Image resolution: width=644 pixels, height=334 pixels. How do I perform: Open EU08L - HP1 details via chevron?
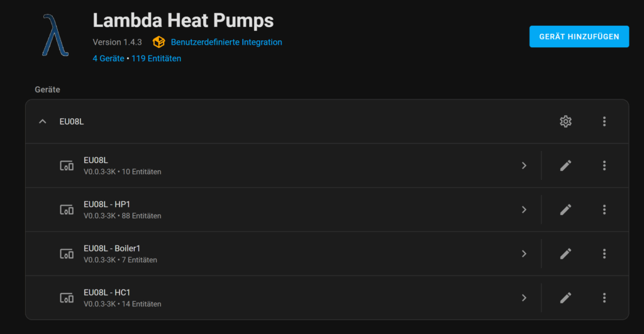click(524, 209)
